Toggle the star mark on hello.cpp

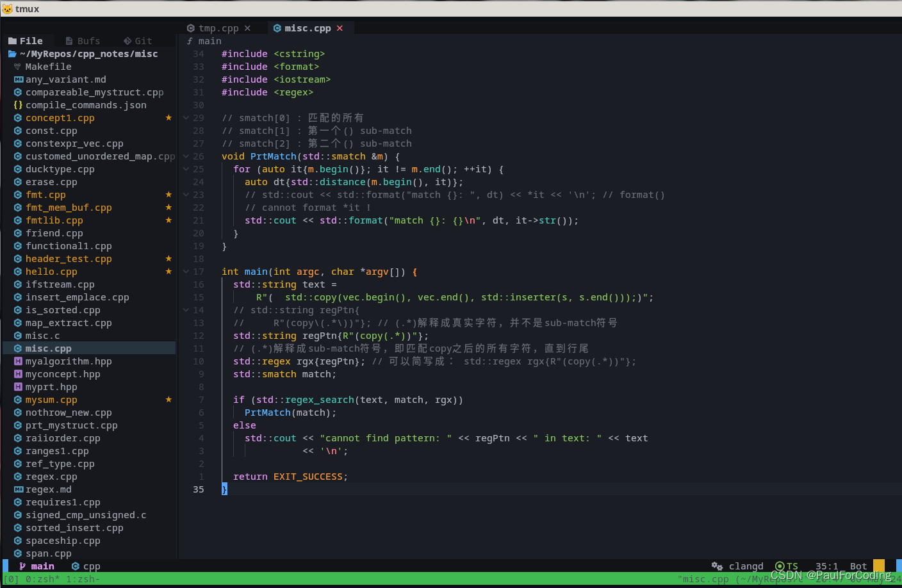(168, 272)
